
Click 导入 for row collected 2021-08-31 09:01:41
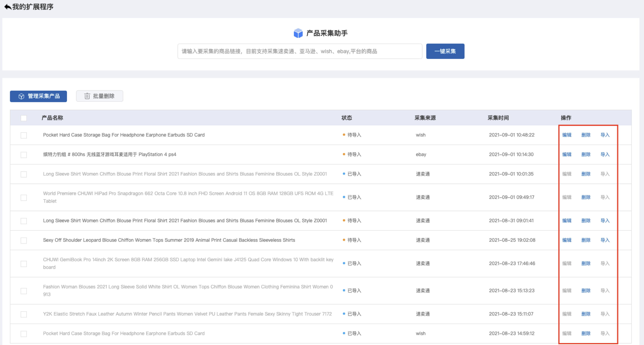[605, 221]
